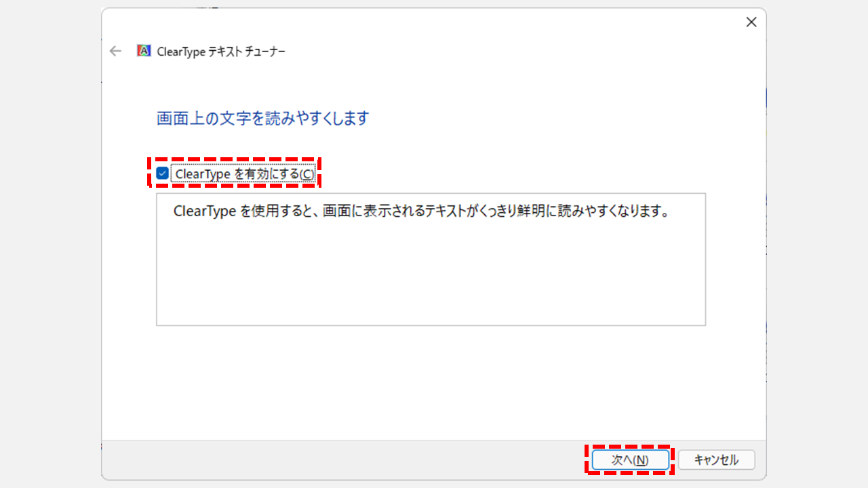Click the blue checkmark of ClearType option
This screenshot has height=488, width=868.
(163, 174)
